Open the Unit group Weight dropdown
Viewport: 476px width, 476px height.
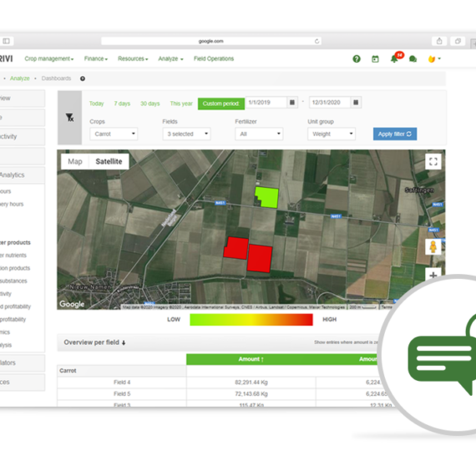coord(332,134)
